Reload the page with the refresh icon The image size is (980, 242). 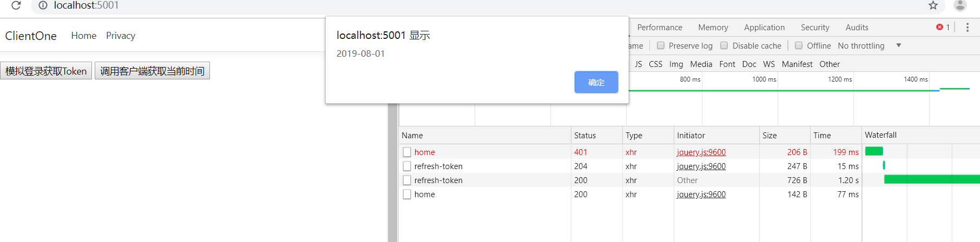click(16, 5)
